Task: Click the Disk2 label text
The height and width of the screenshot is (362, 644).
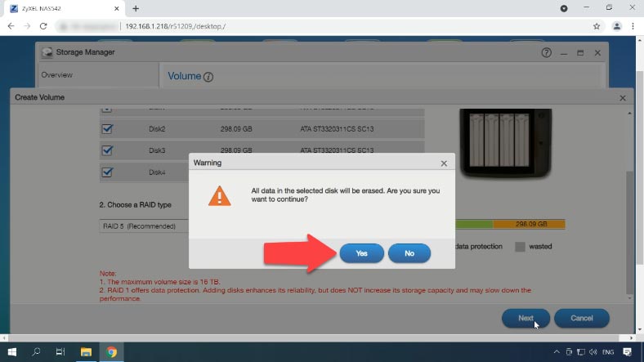Action: 157,129
